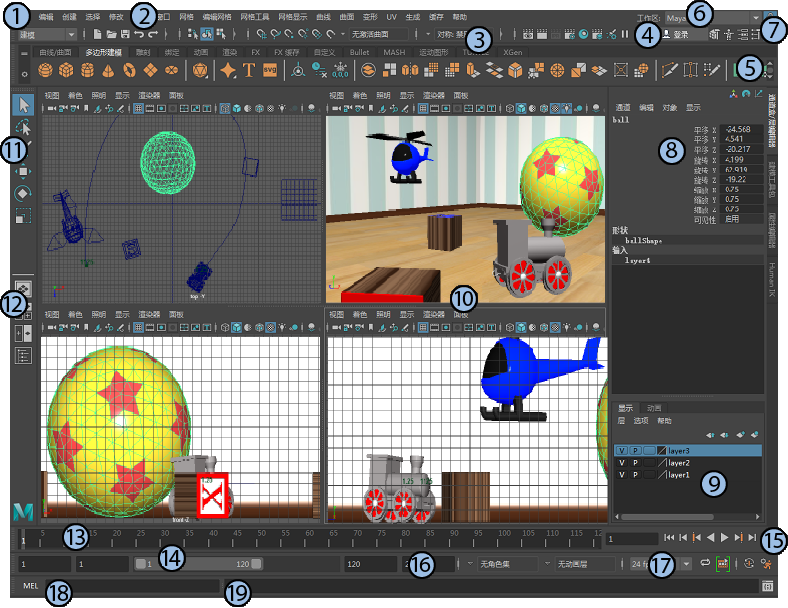Click the 平移 X value field

pos(741,129)
